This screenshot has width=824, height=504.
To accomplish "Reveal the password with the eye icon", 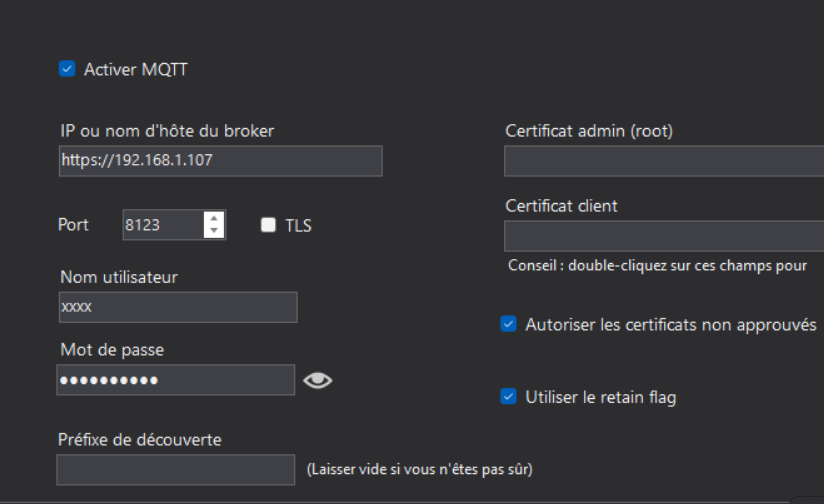I will 317,380.
